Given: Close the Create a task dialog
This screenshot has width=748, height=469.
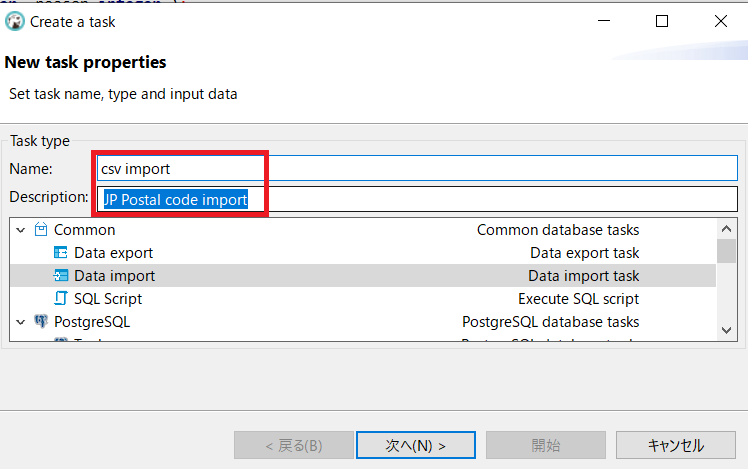Looking at the screenshot, I should (x=721, y=21).
